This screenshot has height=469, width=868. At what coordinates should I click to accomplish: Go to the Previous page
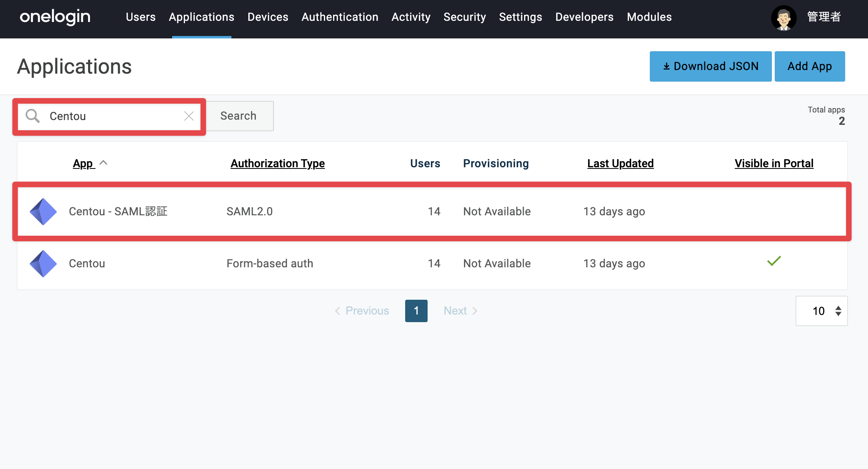362,311
